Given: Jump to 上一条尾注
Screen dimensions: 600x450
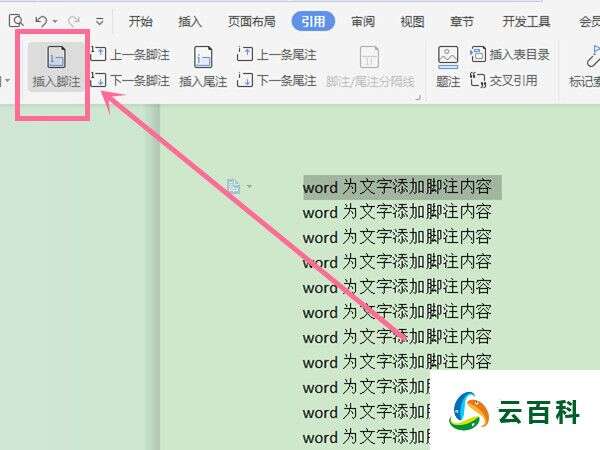Looking at the screenshot, I should (x=277, y=54).
